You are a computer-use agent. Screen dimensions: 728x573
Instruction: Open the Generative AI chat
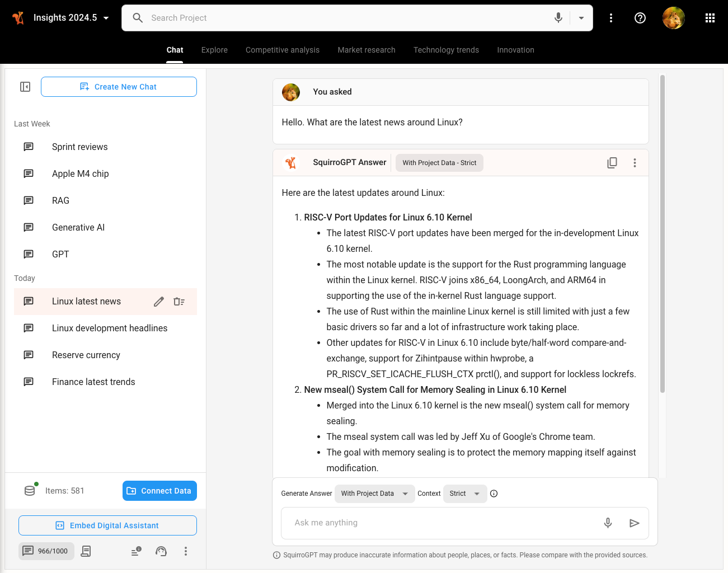coord(105,227)
